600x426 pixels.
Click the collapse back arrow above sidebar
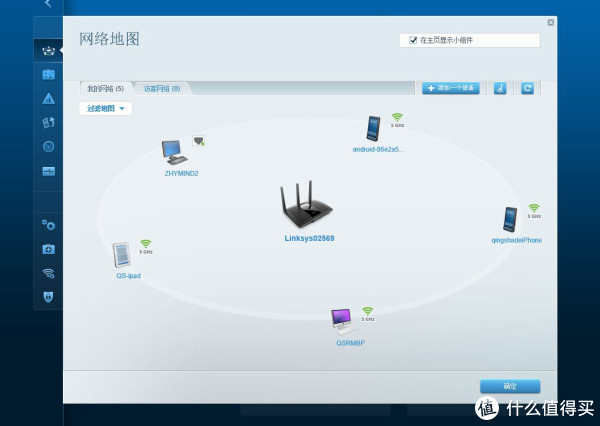(48, 3)
